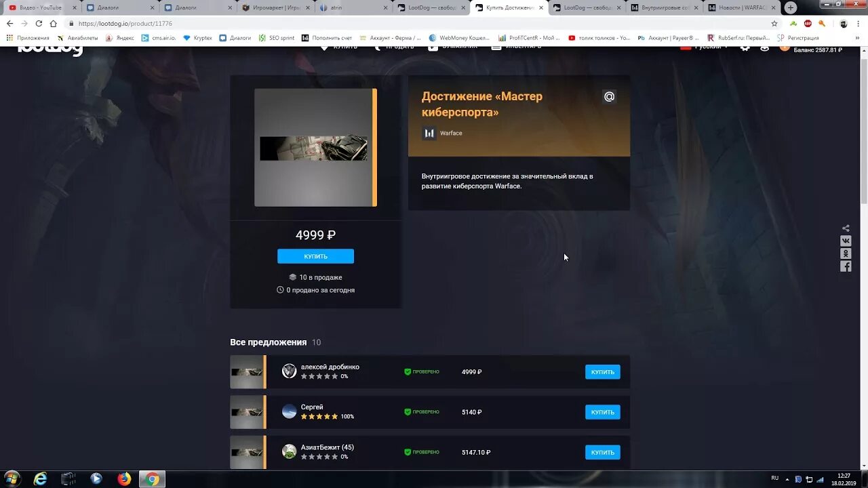Click the RU language indicator in the taskbar
The width and height of the screenshot is (868, 488).
coord(774,479)
